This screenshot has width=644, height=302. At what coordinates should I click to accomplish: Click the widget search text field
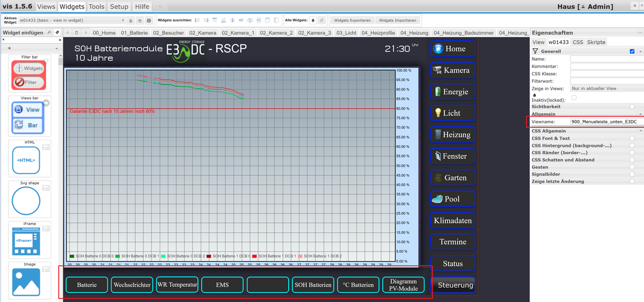[28, 39]
